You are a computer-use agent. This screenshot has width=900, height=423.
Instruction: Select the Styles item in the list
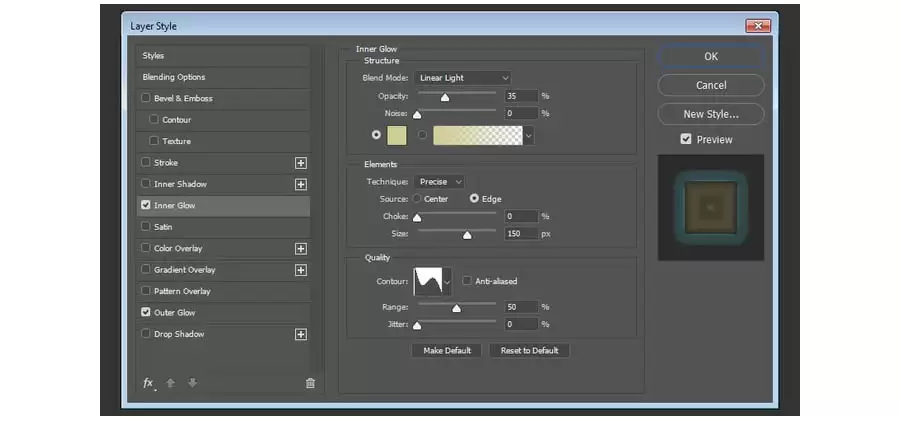[x=223, y=56]
